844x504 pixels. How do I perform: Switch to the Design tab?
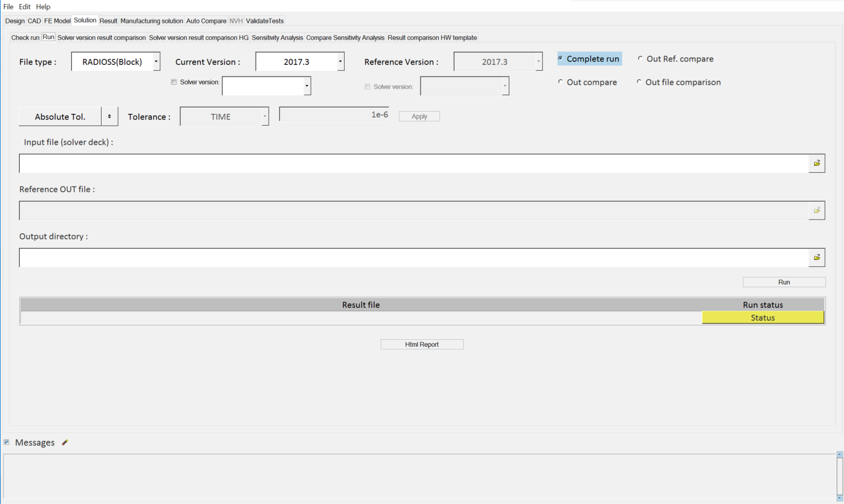[15, 21]
